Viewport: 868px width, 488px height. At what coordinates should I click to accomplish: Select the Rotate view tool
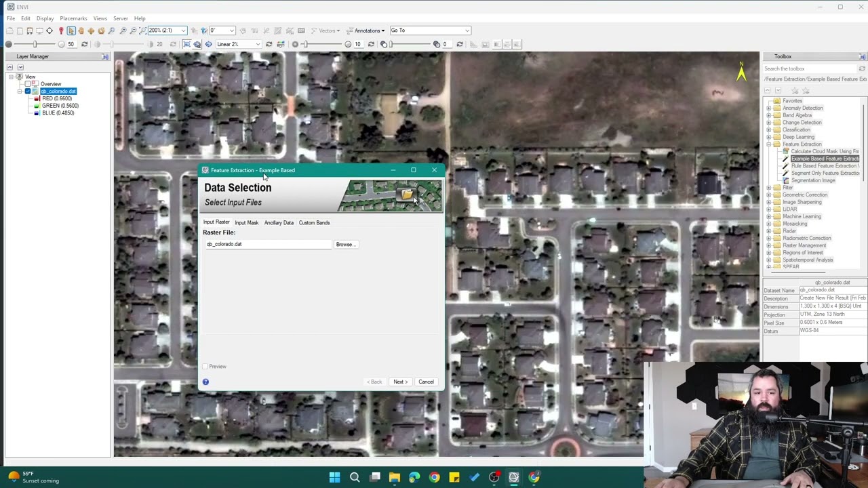pyautogui.click(x=101, y=30)
